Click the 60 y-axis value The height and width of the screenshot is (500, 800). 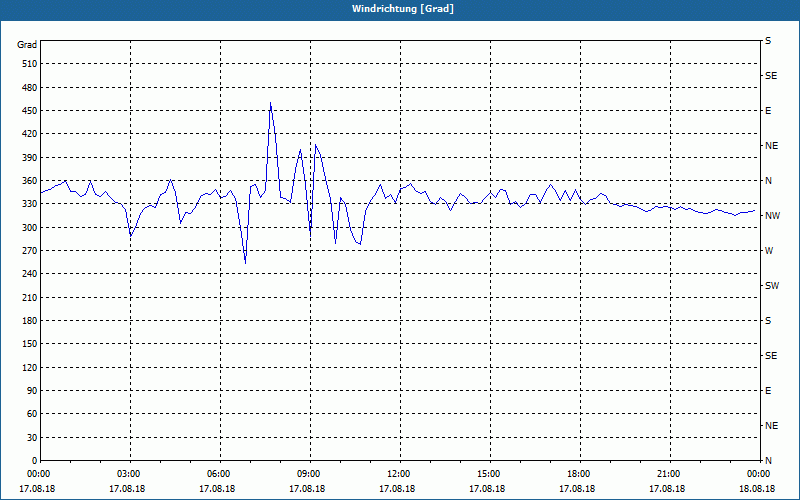(32, 414)
